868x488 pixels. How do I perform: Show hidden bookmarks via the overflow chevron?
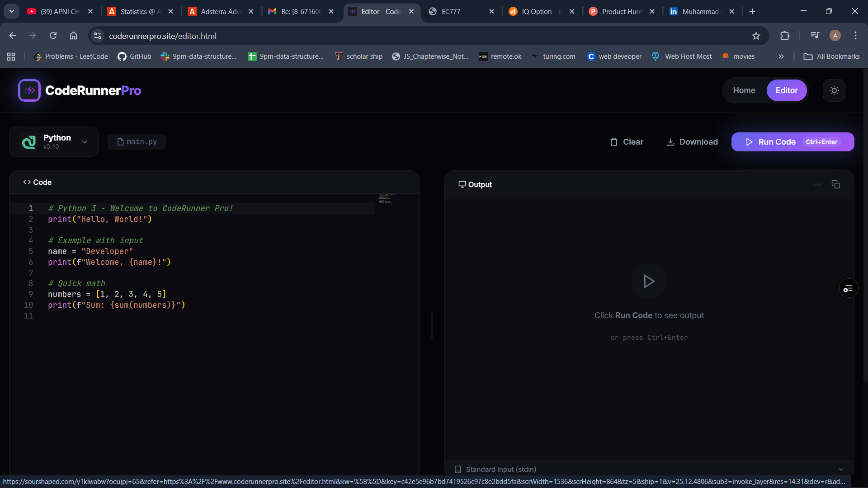coord(781,56)
